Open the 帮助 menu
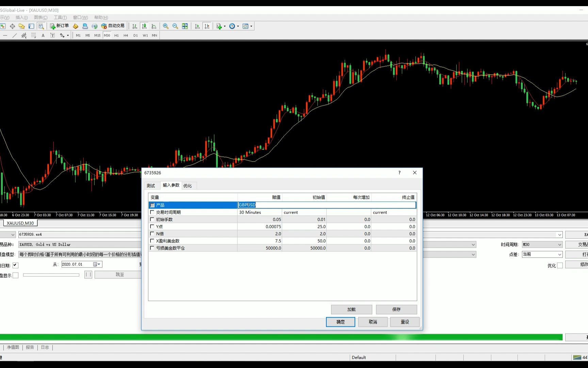This screenshot has width=588, height=368. pos(101,17)
